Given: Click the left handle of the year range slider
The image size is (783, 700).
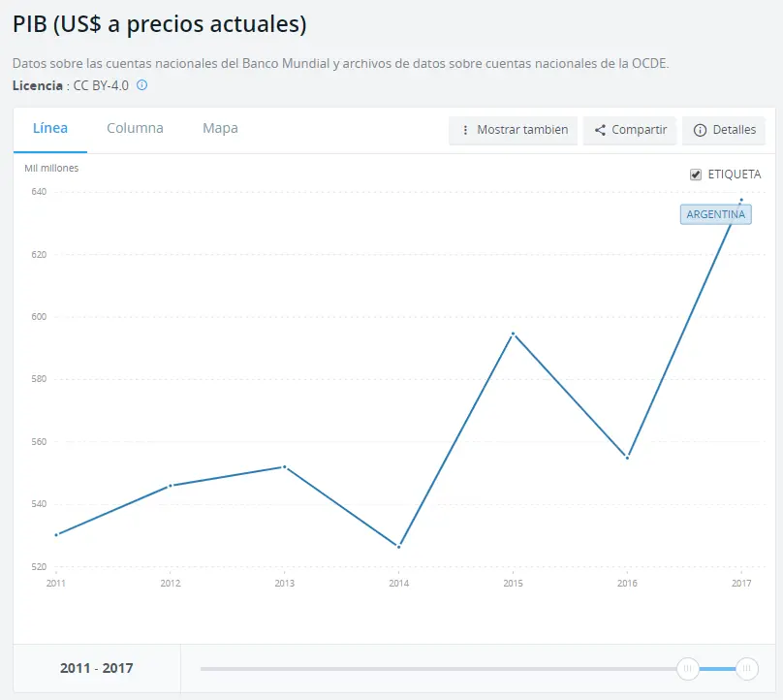Looking at the screenshot, I should (x=688, y=668).
